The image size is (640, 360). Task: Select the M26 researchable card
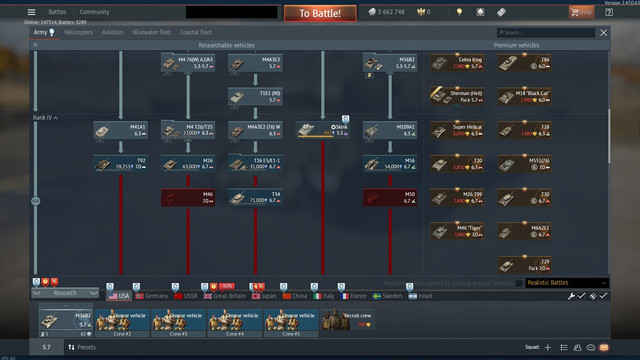click(188, 164)
